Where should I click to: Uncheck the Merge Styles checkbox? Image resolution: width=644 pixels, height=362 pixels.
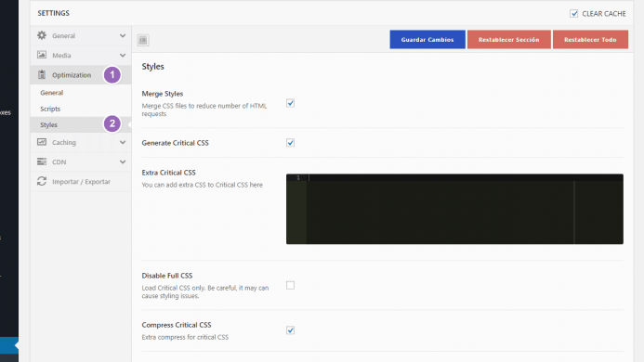tap(290, 103)
